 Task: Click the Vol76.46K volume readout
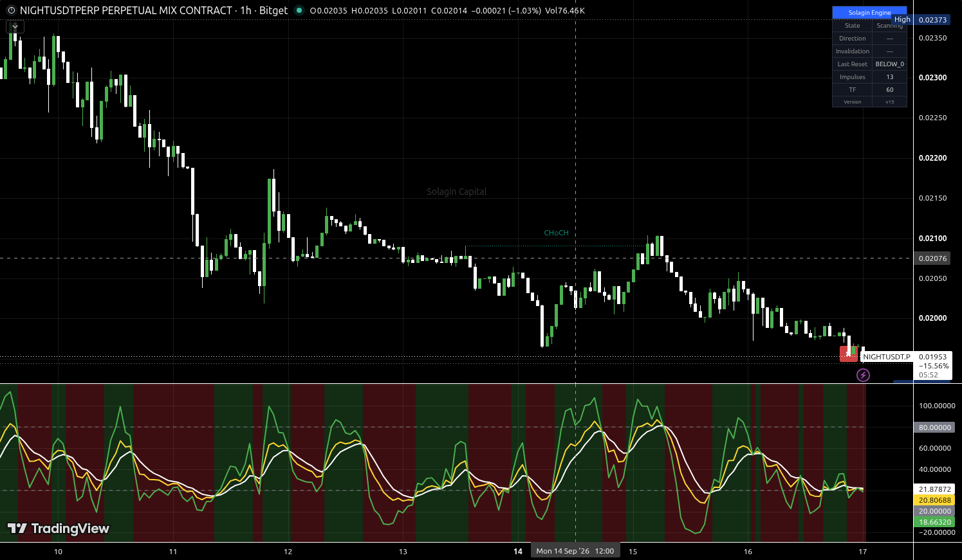[564, 11]
